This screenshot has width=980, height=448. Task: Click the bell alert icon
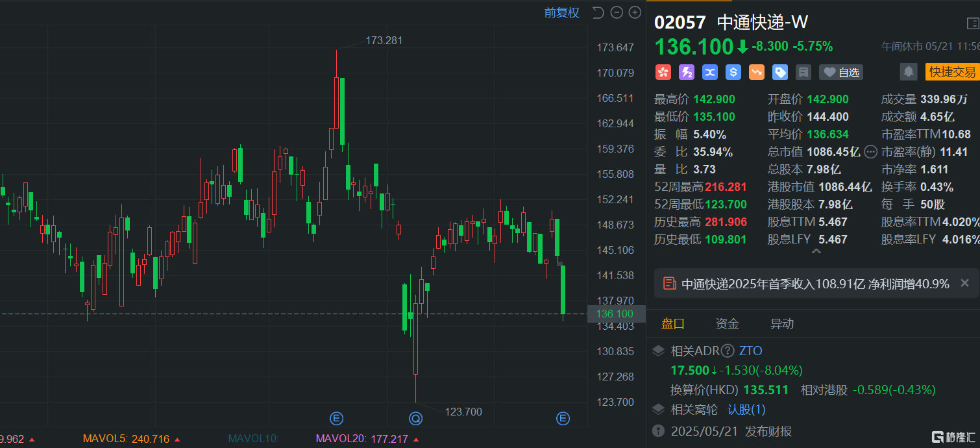point(909,72)
